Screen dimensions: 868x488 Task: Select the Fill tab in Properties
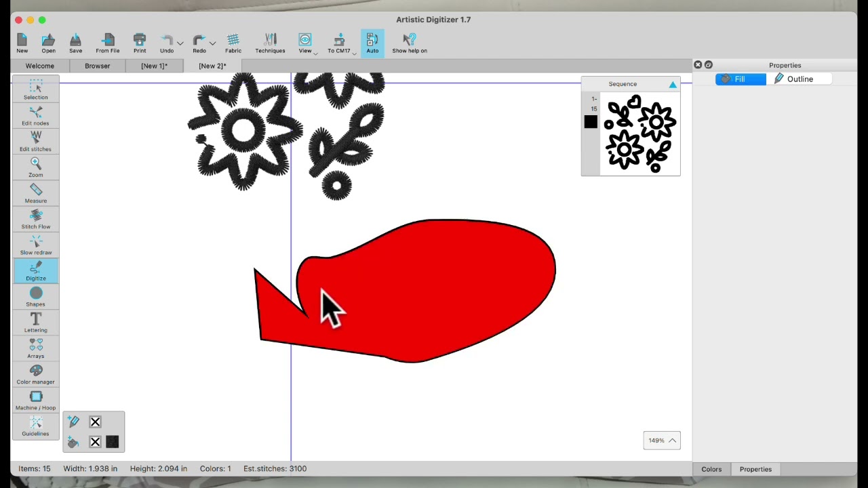coord(741,79)
